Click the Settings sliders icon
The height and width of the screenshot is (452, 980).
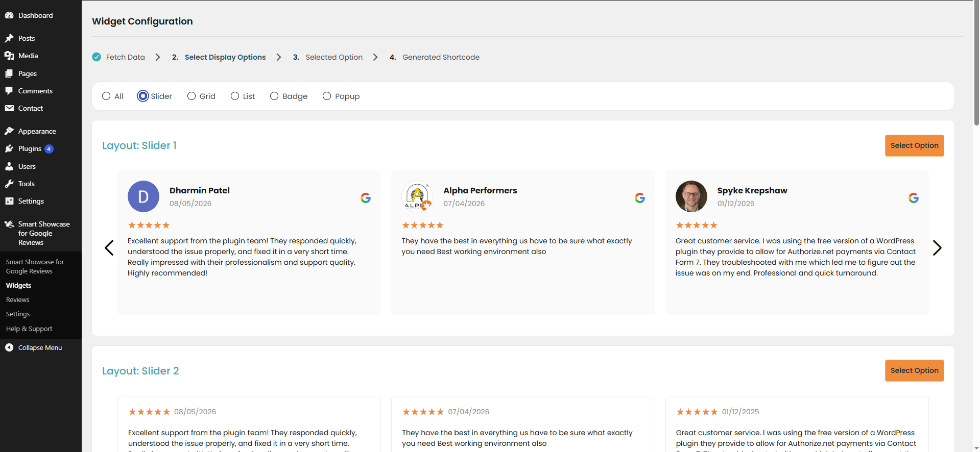pos(9,201)
